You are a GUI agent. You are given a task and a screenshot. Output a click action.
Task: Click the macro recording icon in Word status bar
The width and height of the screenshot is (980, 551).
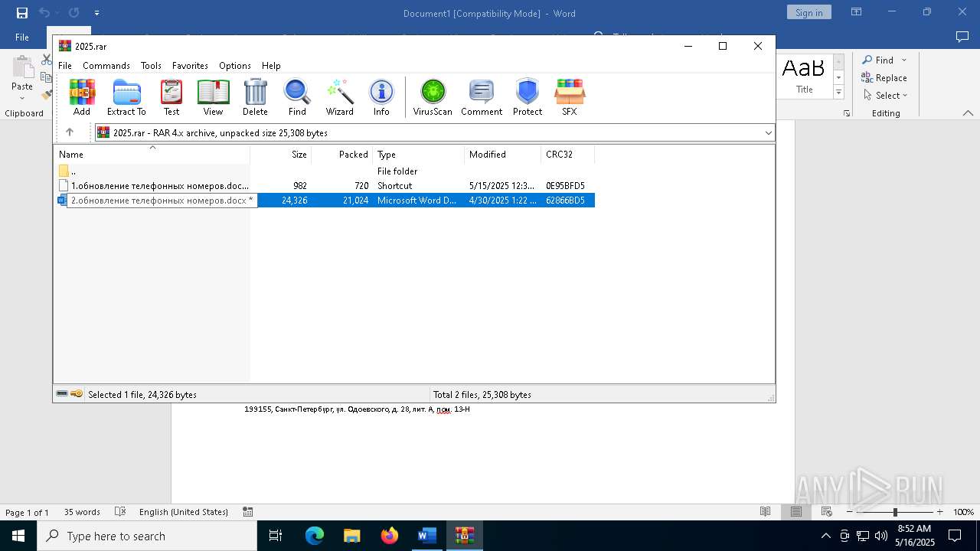point(247,512)
